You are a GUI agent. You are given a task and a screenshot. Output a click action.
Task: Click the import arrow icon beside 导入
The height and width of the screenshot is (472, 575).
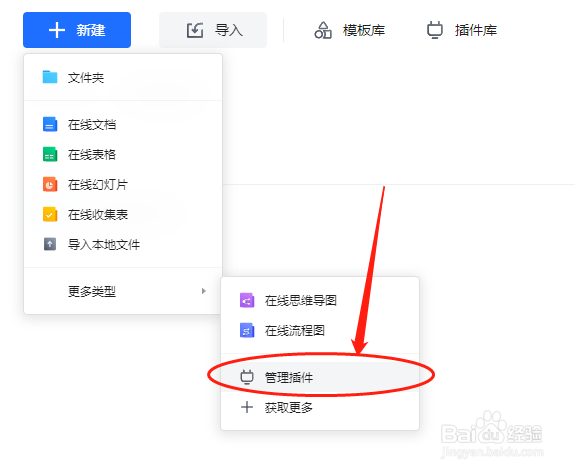[x=195, y=30]
